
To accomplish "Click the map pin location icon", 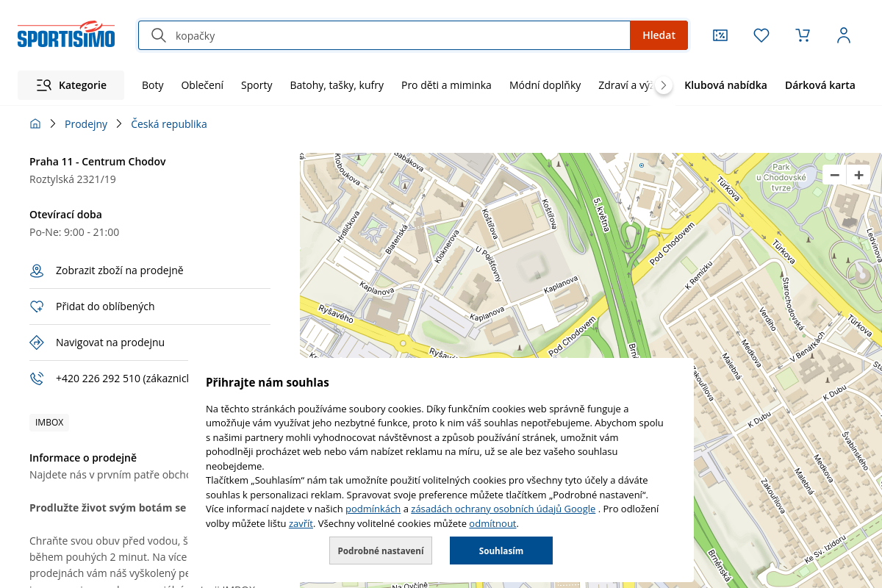I will (x=37, y=271).
